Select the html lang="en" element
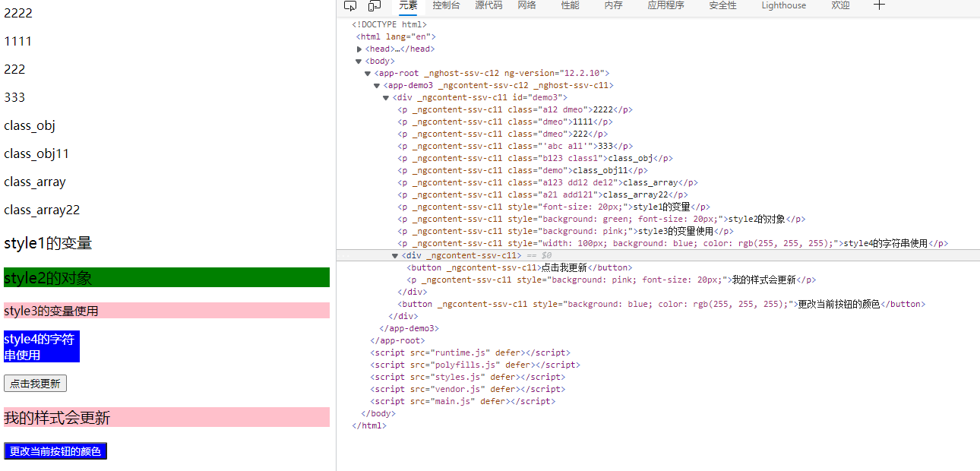 [x=396, y=36]
